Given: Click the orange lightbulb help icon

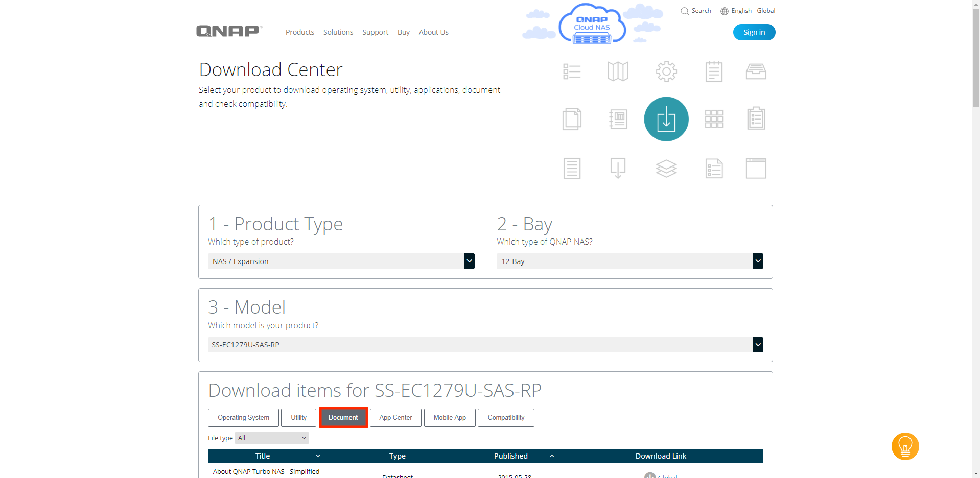Looking at the screenshot, I should click(x=905, y=446).
